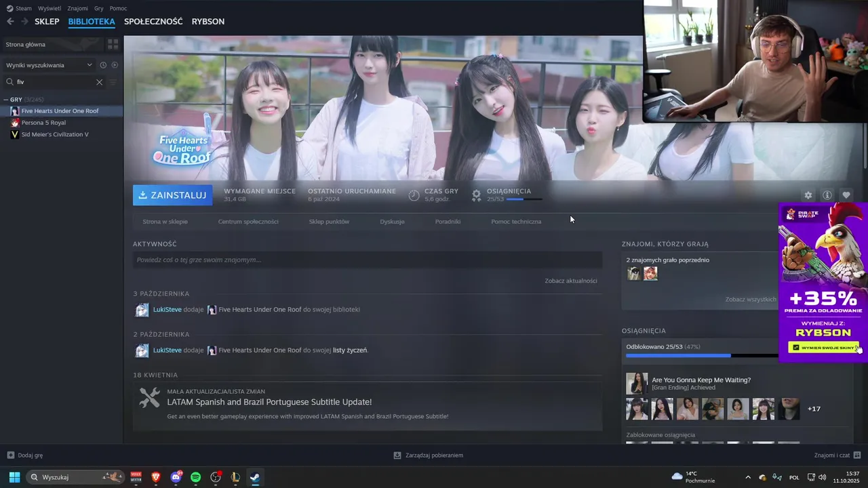Open Poradniki link
This screenshot has width=868, height=488.
(448, 222)
